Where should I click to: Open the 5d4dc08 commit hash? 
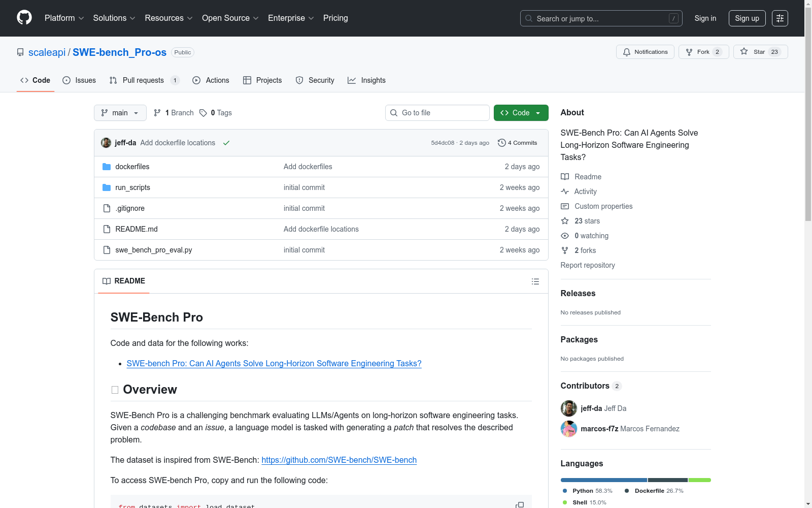[x=443, y=143]
